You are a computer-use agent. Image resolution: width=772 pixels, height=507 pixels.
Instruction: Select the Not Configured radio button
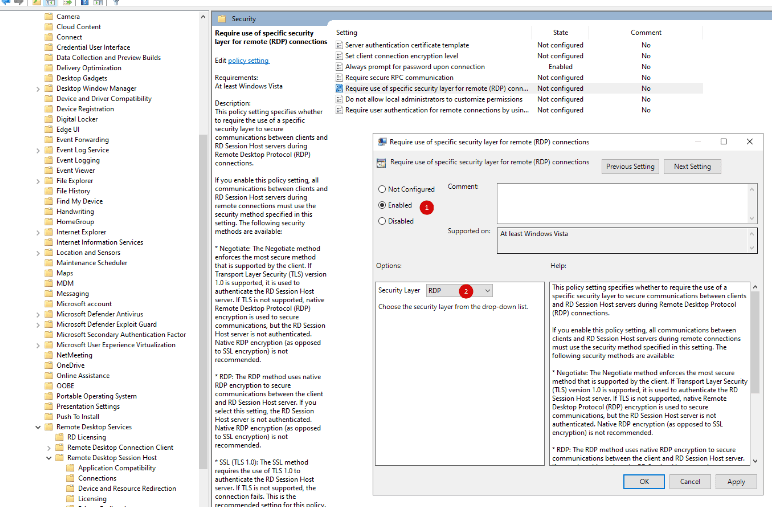381,189
